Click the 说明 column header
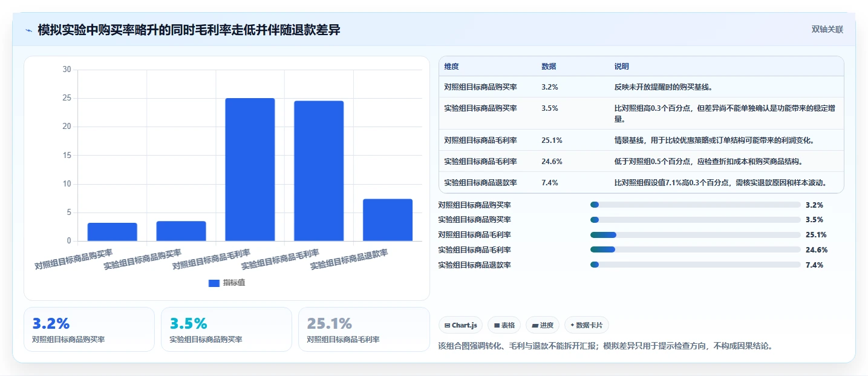The height and width of the screenshot is (376, 868). 622,67
